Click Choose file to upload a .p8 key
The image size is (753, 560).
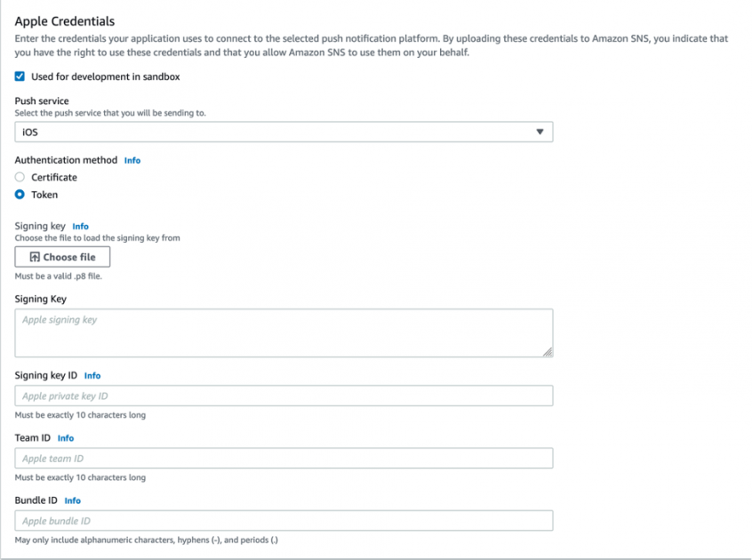62,256
